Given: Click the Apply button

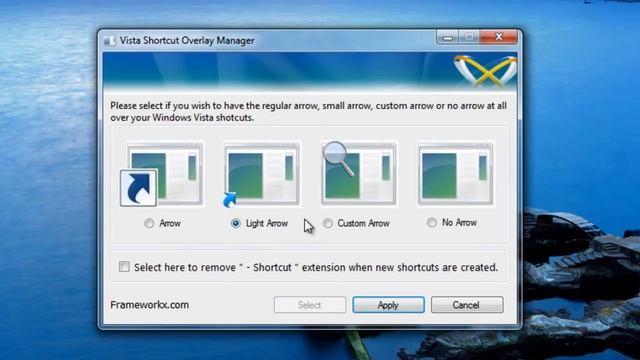Looking at the screenshot, I should click(x=388, y=305).
